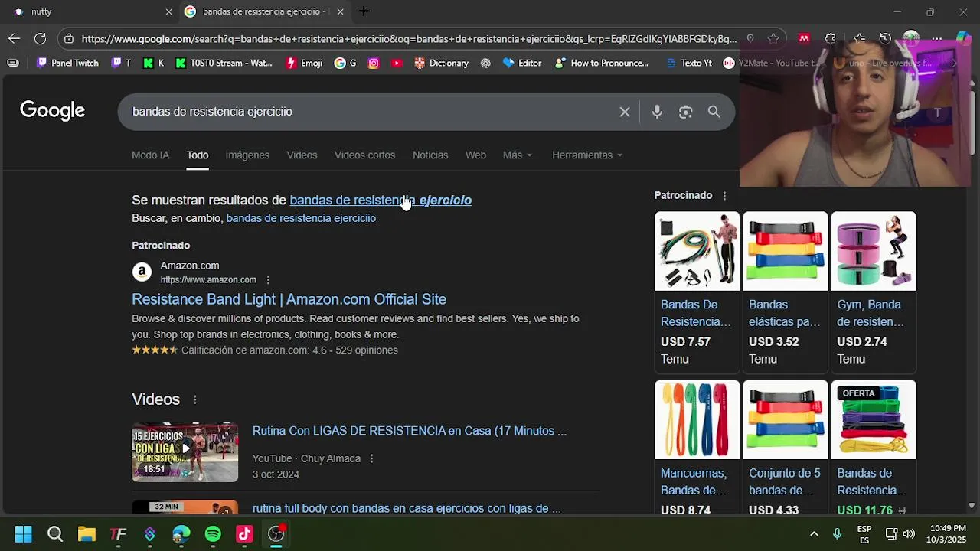Switch to Modo IA tab
Viewport: 980px width, 551px height.
pyautogui.click(x=150, y=155)
